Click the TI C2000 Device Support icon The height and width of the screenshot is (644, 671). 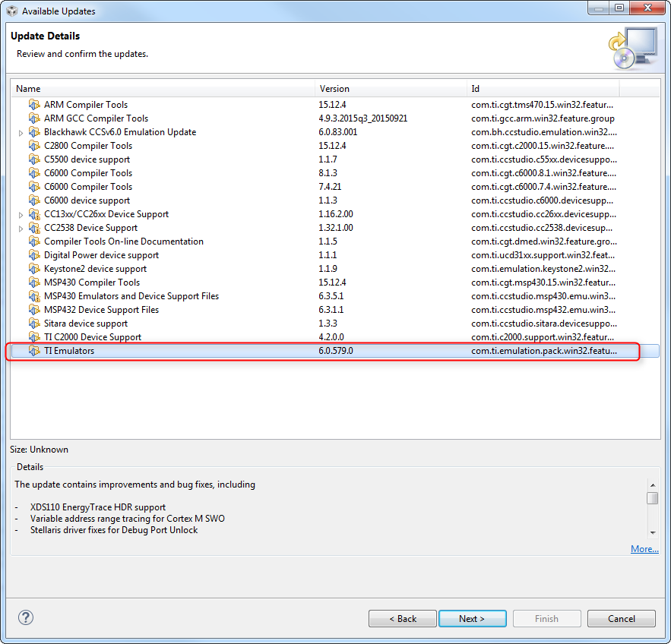(34, 337)
